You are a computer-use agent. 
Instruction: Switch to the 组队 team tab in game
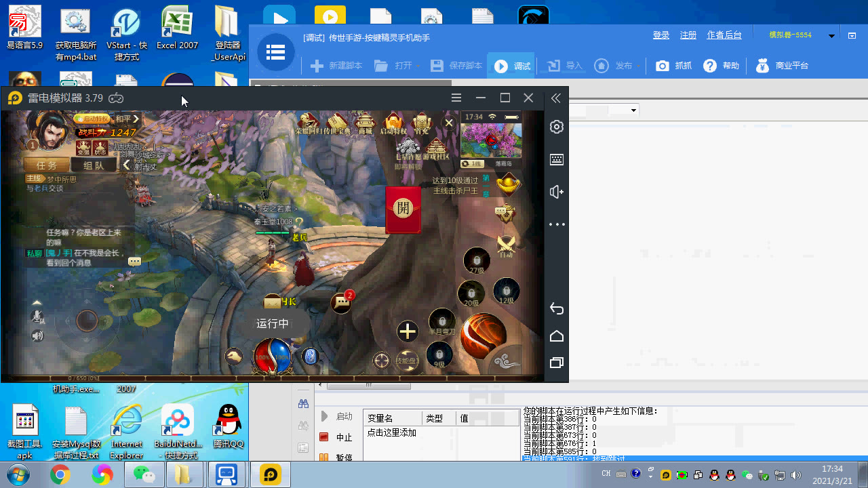pyautogui.click(x=94, y=165)
